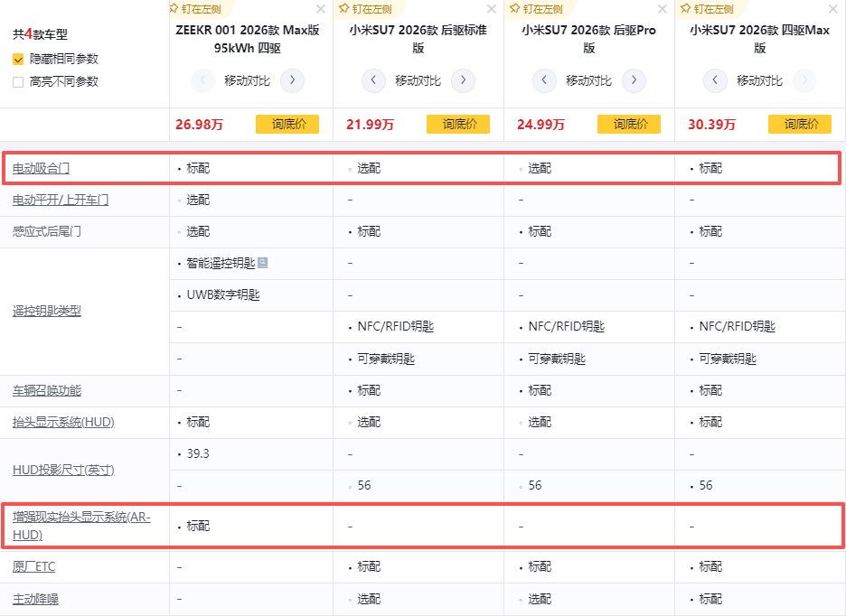Screen dimensions: 846x616
Task: Remove 小米SU7 后驱Pro版 from comparison
Action: [x=662, y=9]
